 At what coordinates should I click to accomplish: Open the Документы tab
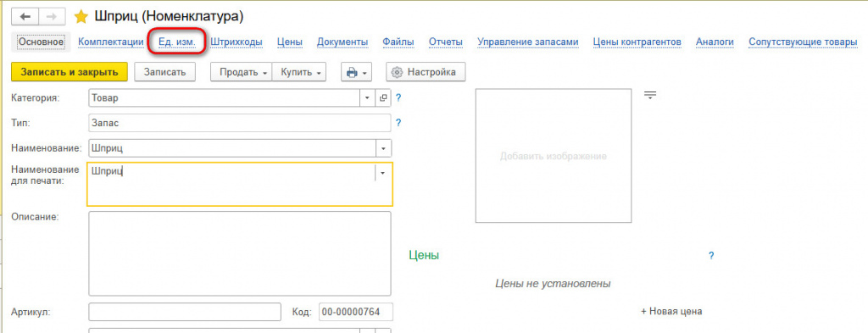[x=342, y=42]
